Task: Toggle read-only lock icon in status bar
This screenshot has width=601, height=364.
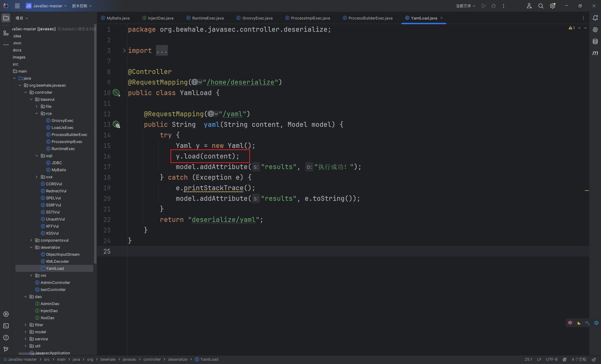Action: point(594,359)
